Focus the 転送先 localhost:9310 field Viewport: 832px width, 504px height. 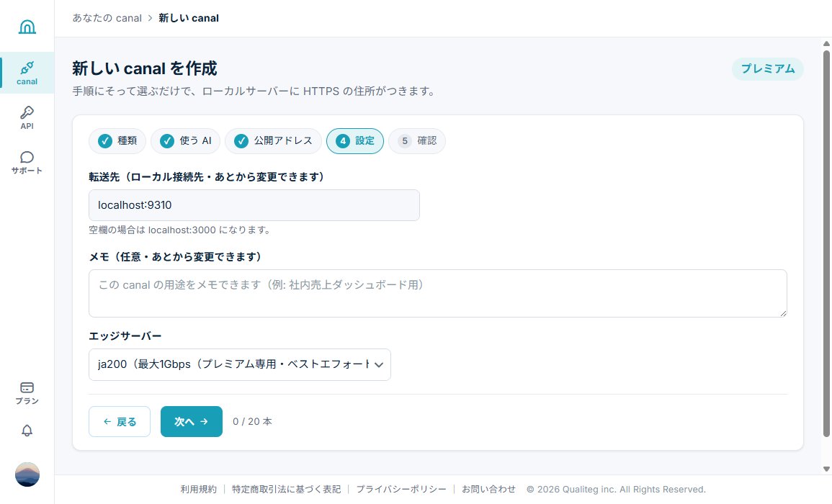(x=254, y=205)
